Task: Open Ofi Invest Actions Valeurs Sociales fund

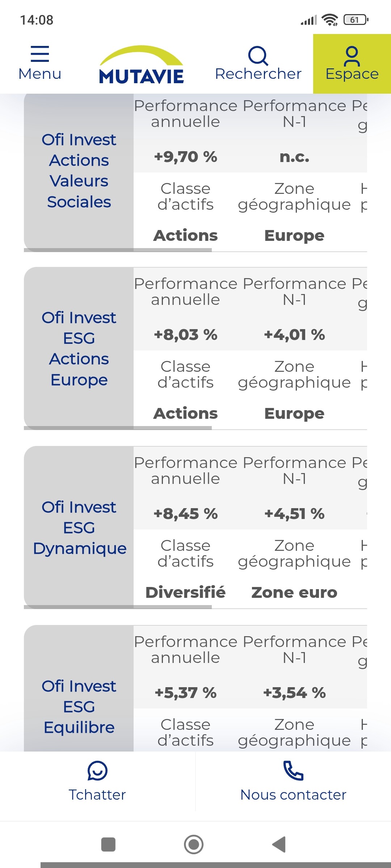Action: coord(79,171)
